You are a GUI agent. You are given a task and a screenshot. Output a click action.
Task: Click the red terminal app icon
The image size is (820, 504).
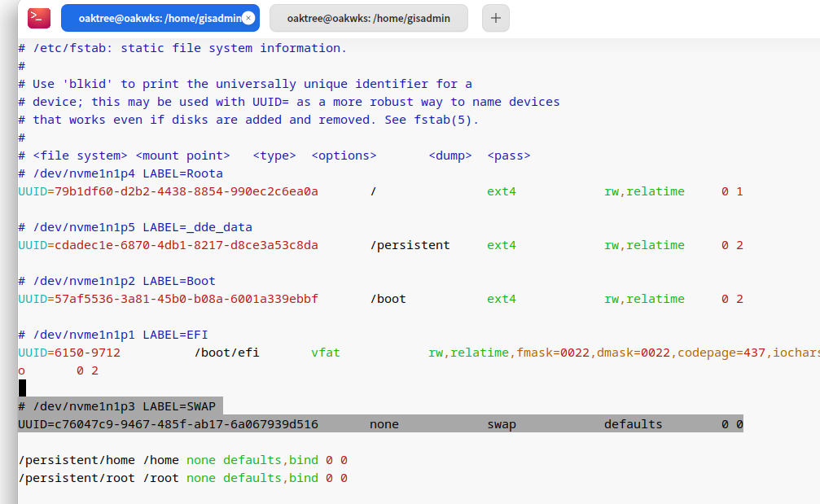coord(39,18)
